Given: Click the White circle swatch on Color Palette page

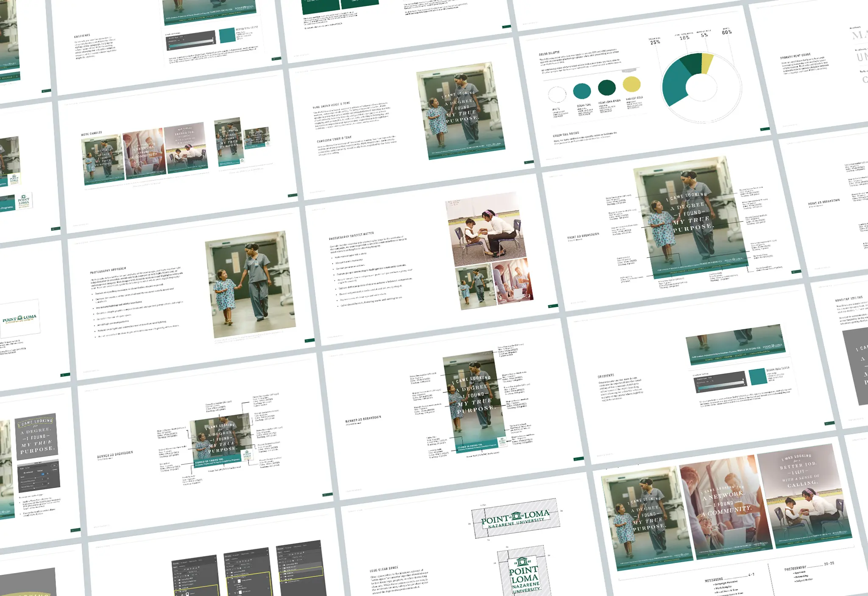Looking at the screenshot, I should (557, 94).
